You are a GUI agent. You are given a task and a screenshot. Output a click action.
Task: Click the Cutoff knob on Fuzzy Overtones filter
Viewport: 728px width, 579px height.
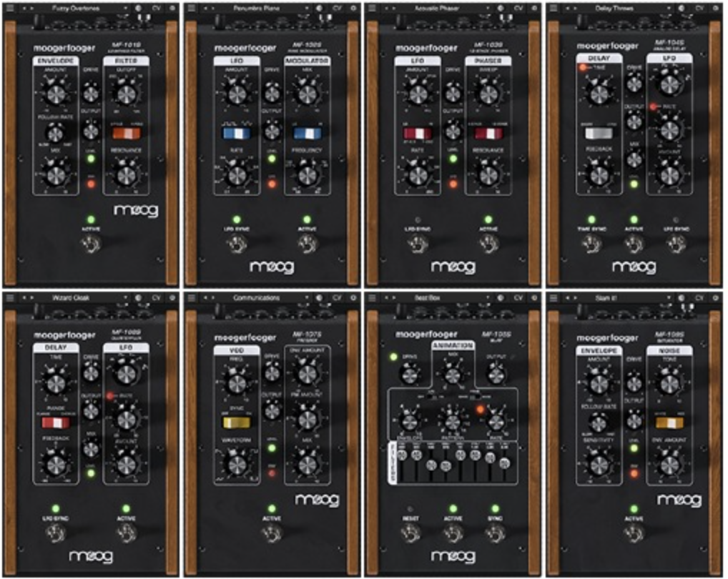coord(127,94)
